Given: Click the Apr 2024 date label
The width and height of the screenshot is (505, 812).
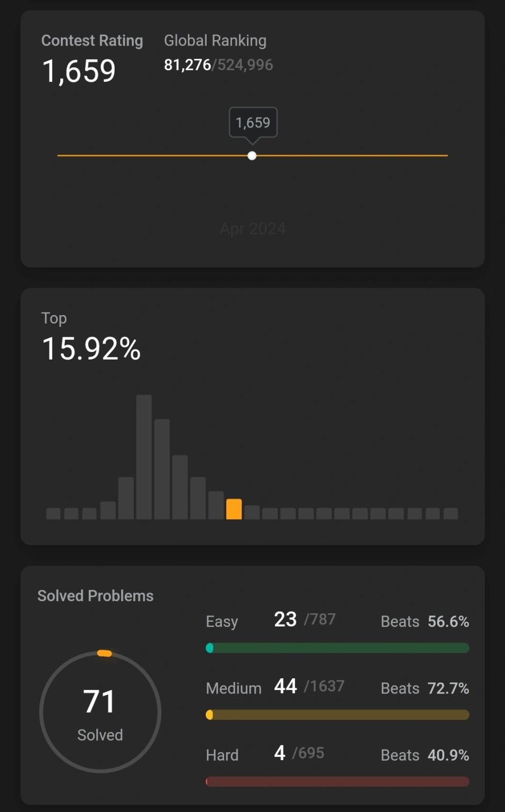Looking at the screenshot, I should click(x=253, y=229).
